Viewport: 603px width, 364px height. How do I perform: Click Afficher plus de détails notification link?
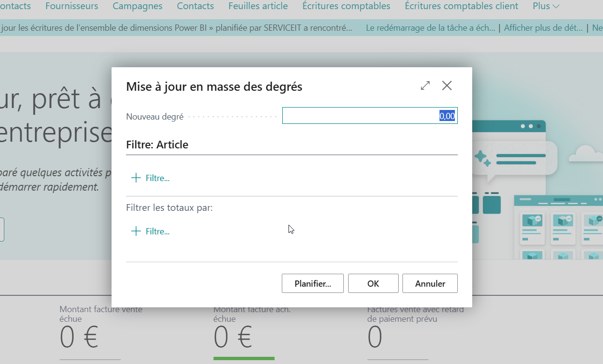click(543, 28)
